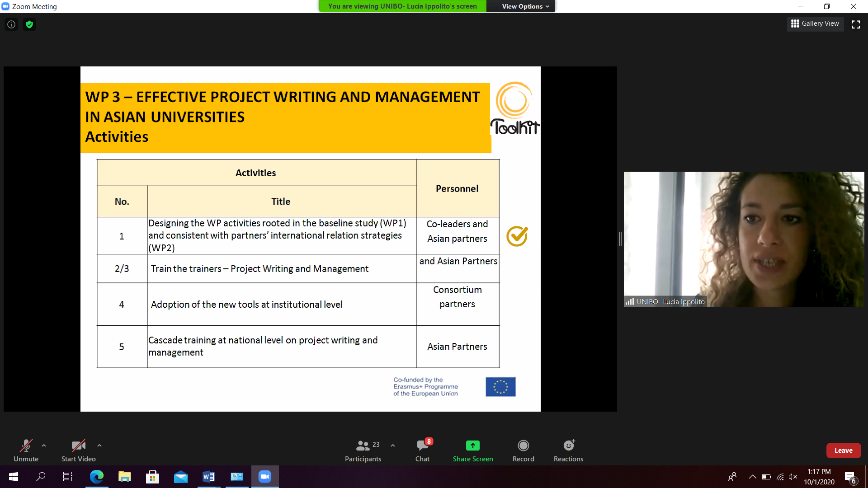The height and width of the screenshot is (488, 868).
Task: Click green encryption shield icon
Action: coord(29,24)
